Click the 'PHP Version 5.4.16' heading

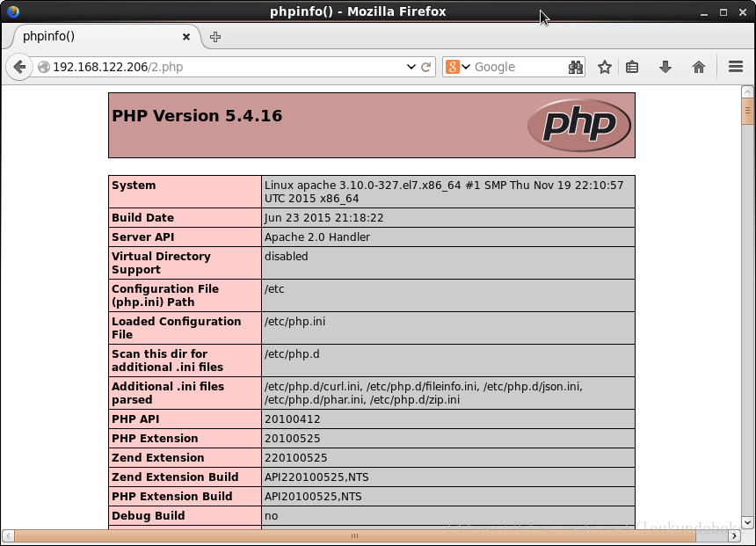pyautogui.click(x=197, y=116)
